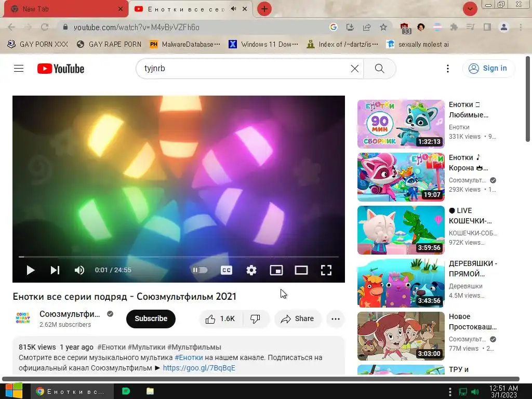Image resolution: width=532 pixels, height=399 pixels.
Task: Open the #Енотки link in the description
Action: 189,357
